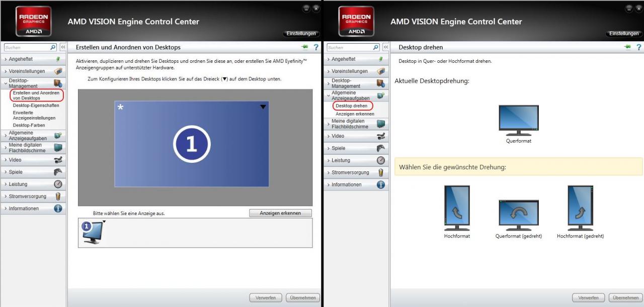Click the Stromversorgung battery icon in right window

(x=381, y=172)
